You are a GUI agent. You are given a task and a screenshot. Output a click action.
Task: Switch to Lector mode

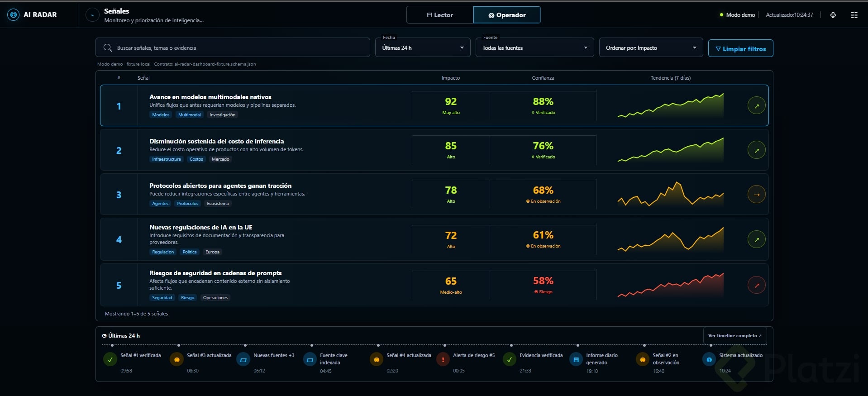coord(440,15)
